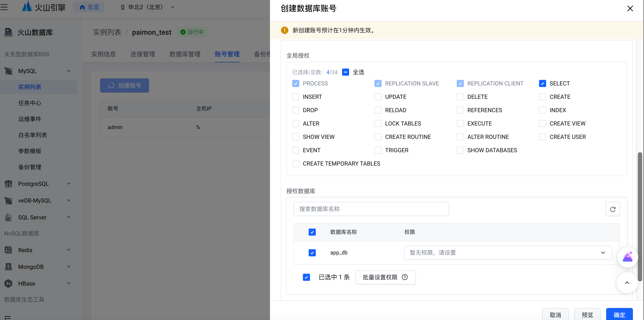
Task: Check the CREATE TEMPORARY TABLES checkbox
Action: pyautogui.click(x=296, y=164)
